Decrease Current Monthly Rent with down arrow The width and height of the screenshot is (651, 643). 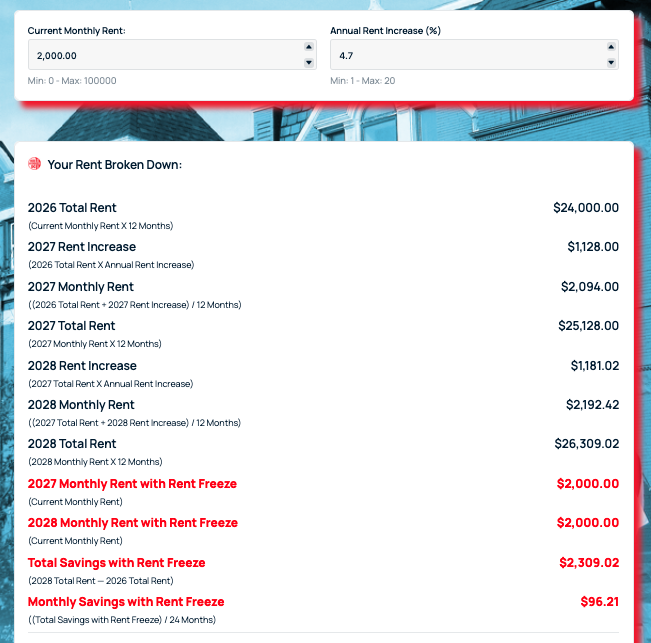[308, 63]
